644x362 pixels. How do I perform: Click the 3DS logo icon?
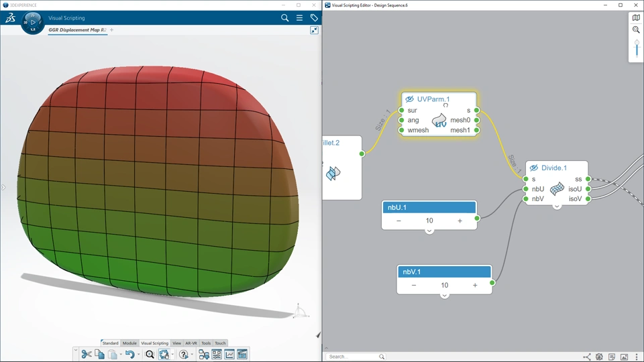(10, 17)
